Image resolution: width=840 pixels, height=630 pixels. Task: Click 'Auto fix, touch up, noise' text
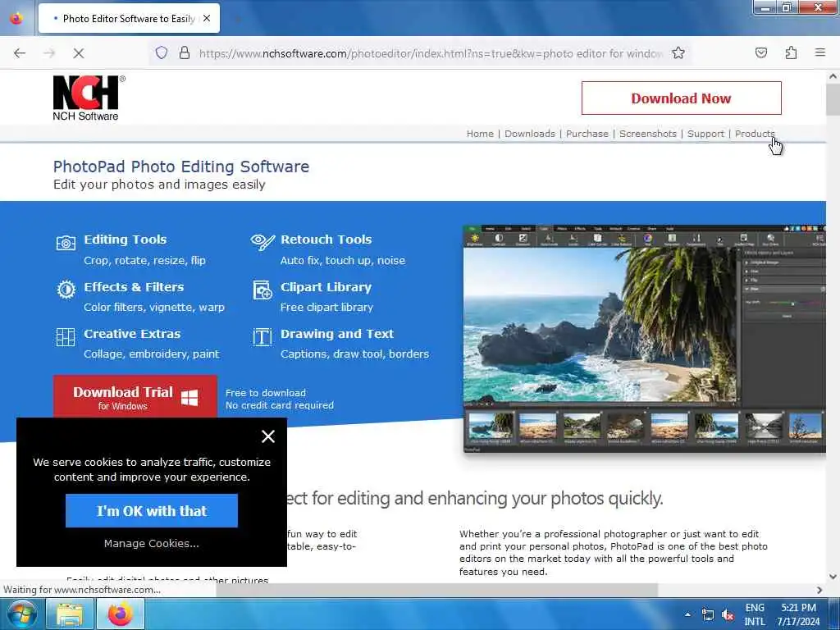[343, 260]
